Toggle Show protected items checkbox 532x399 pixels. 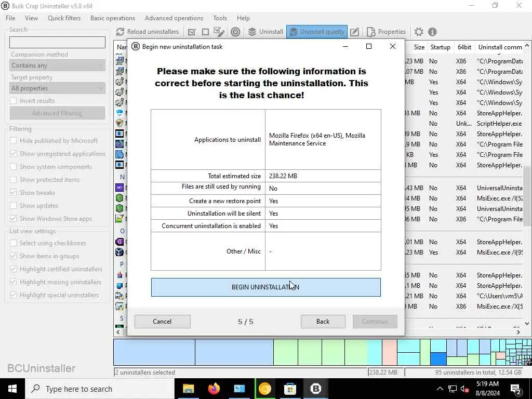(13, 179)
